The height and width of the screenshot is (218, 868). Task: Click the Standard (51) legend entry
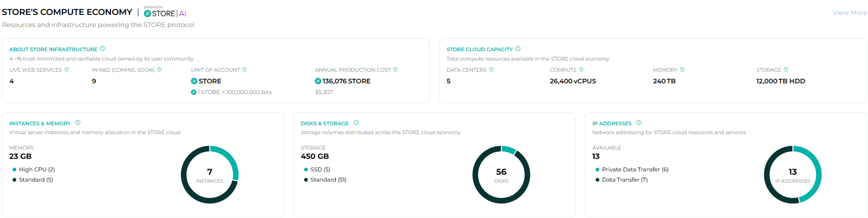325,180
